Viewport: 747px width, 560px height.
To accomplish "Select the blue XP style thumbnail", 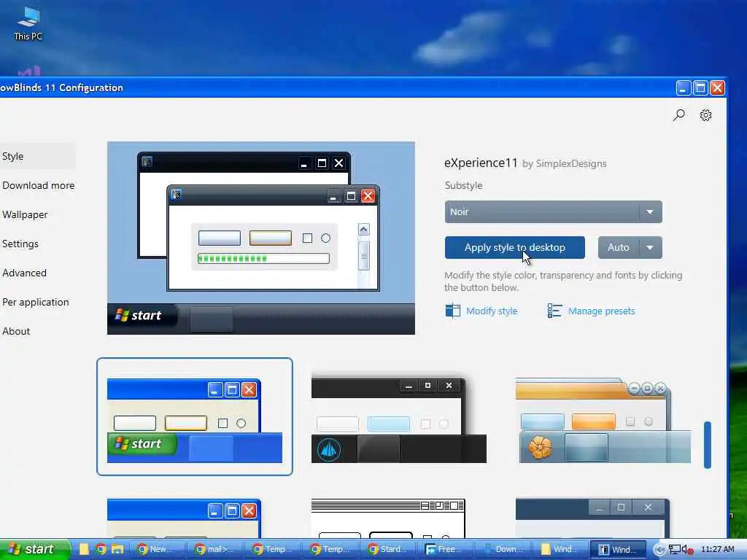I will tap(194, 416).
